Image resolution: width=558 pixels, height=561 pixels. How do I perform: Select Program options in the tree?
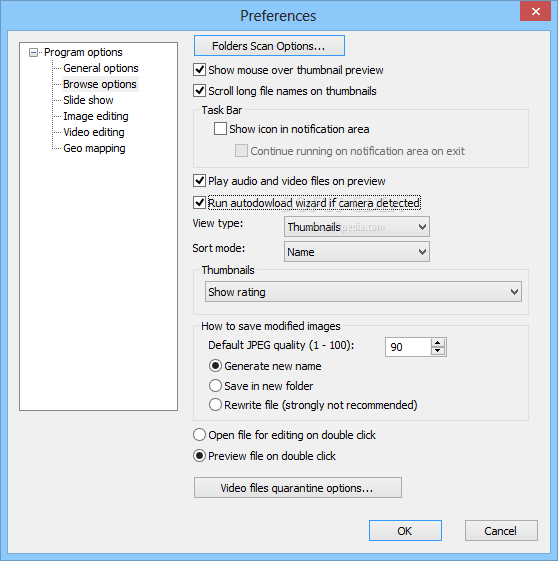(83, 52)
